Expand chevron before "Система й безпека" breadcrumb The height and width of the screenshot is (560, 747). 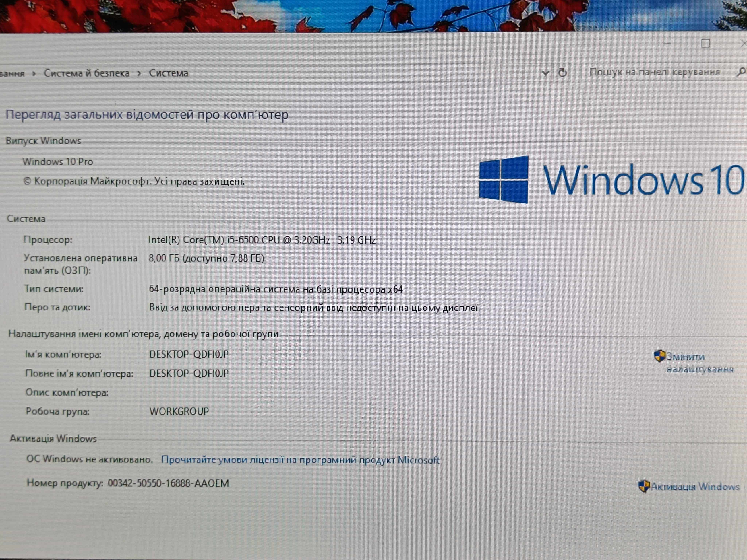point(34,74)
